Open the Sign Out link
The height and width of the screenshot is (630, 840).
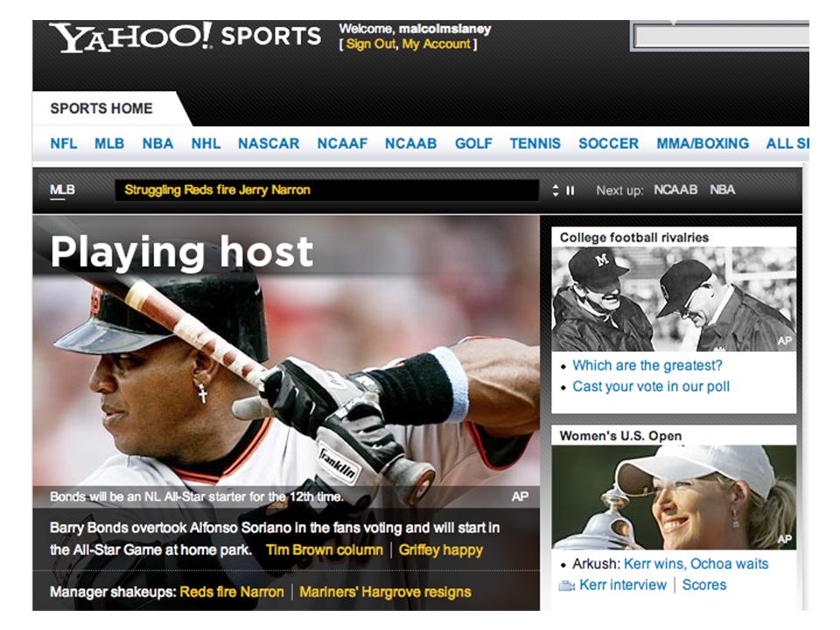371,44
